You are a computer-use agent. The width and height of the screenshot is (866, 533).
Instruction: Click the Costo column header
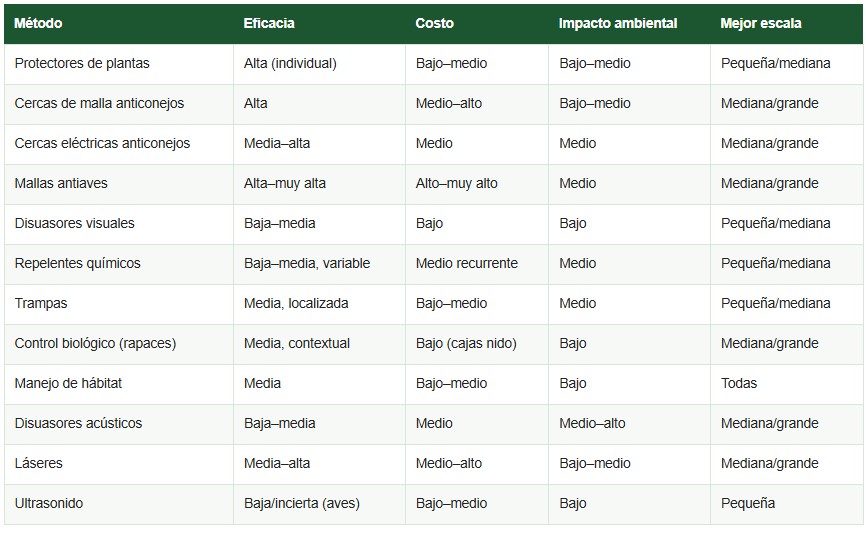point(477,24)
